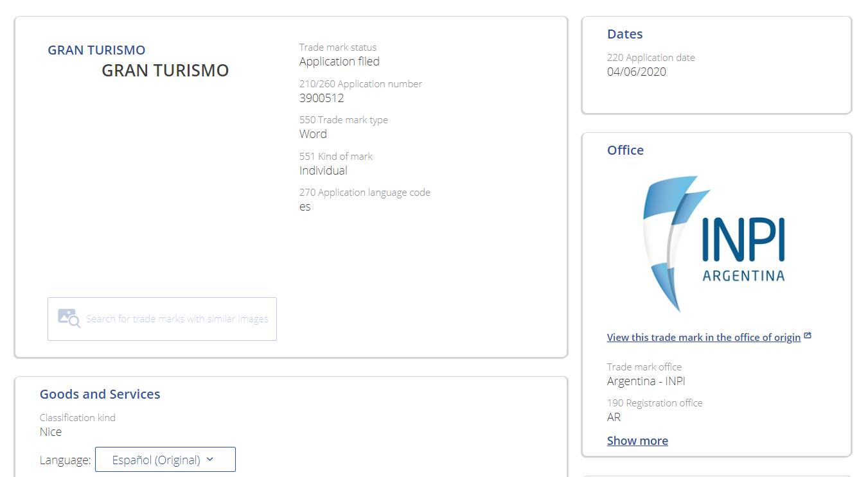Click the Argentina - INPI office value
Viewport: 868px width, 477px height.
click(x=646, y=381)
